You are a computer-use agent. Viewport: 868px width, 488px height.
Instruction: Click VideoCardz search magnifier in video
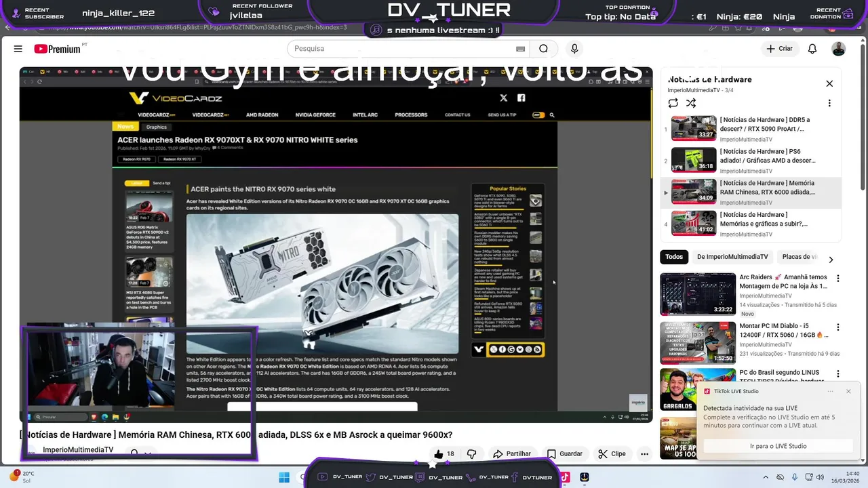tap(552, 115)
